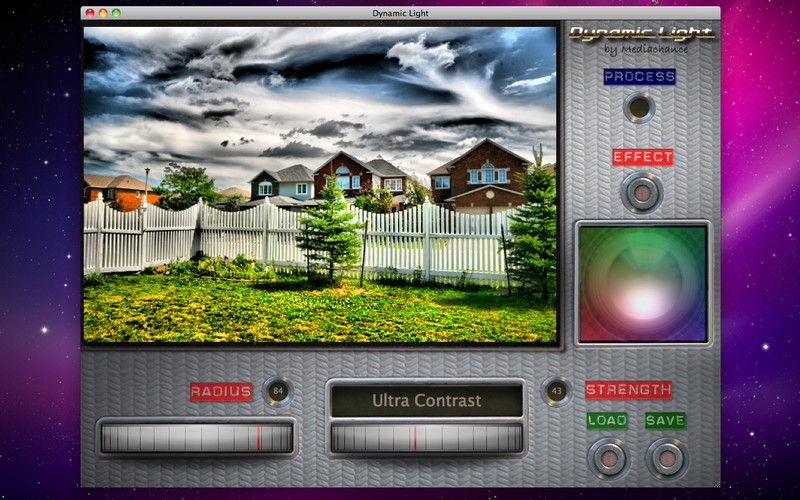Click the processed photo preview image

320,185
